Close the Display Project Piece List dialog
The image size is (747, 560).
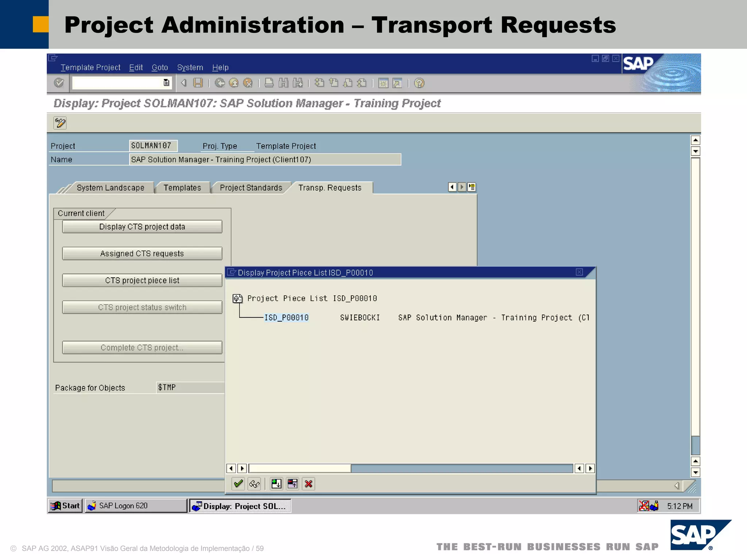(x=579, y=272)
